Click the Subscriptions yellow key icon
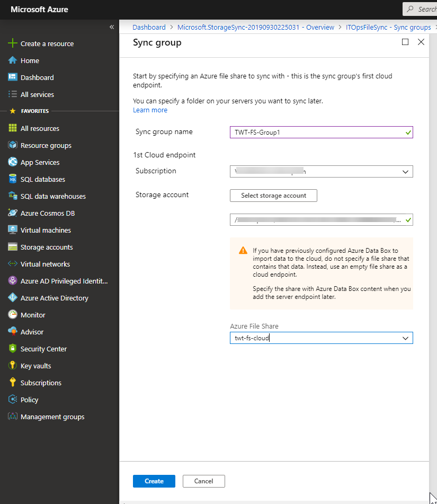 13,382
